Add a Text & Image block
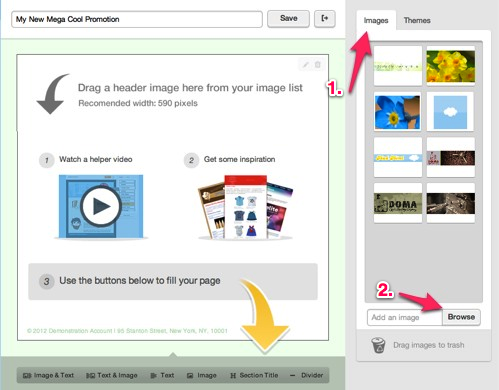 click(x=112, y=375)
